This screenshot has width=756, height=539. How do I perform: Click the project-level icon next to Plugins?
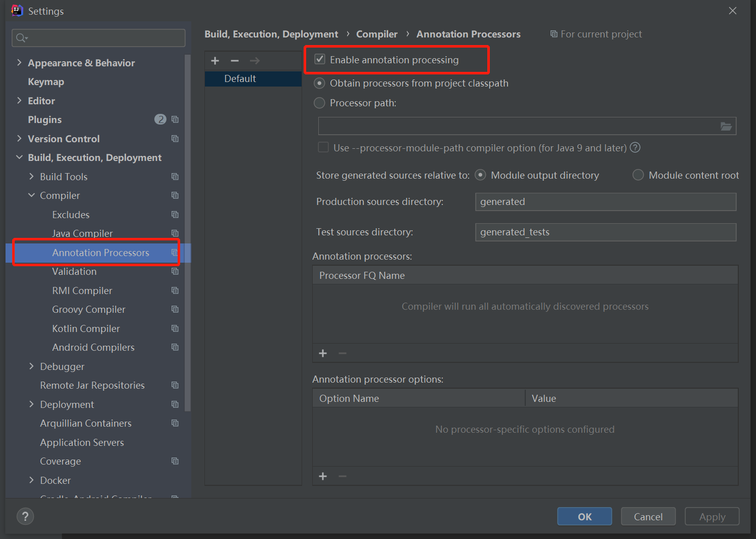(175, 119)
